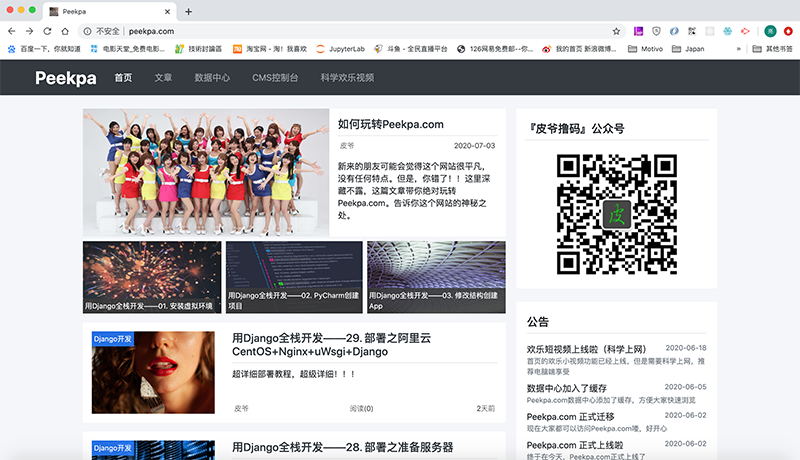Open a new tab with plus icon
This screenshot has height=460, width=800.
188,11
